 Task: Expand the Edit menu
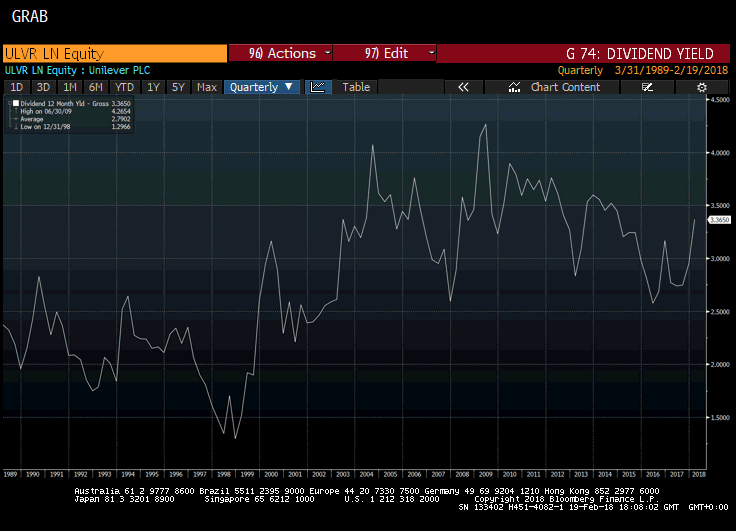tap(385, 54)
